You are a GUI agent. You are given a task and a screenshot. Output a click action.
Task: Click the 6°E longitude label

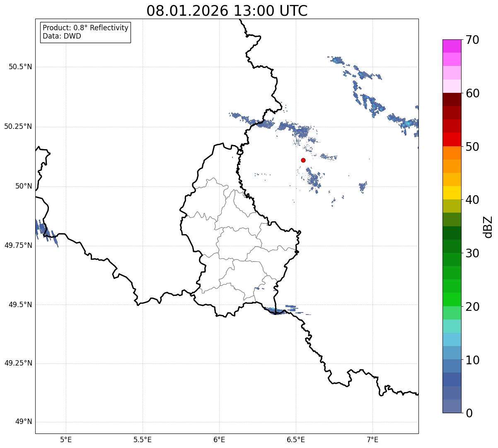219,440
